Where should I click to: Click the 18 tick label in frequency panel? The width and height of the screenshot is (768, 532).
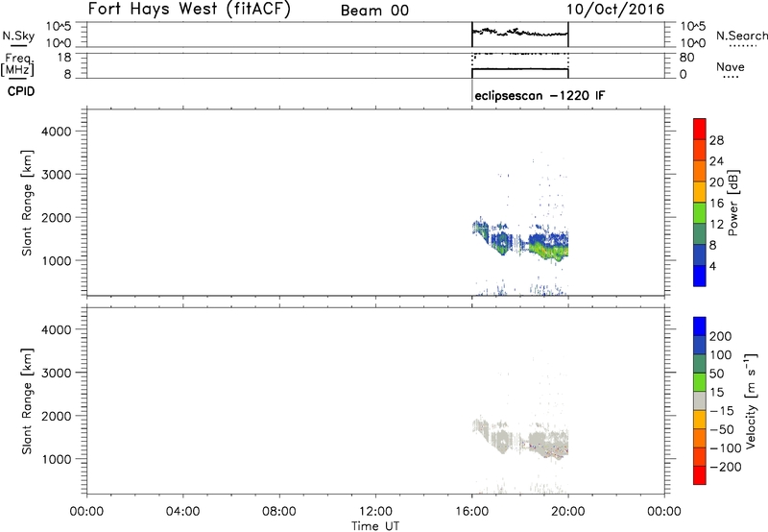64,58
